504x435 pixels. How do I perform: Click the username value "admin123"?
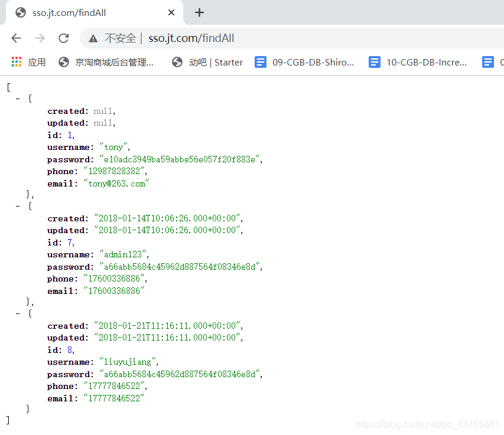click(x=123, y=254)
